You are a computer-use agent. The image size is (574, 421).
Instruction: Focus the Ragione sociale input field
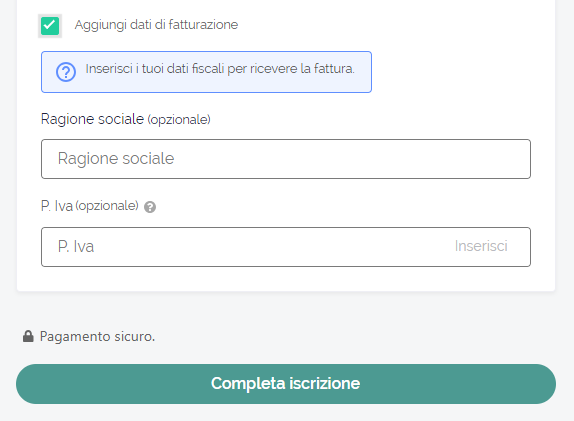point(286,159)
